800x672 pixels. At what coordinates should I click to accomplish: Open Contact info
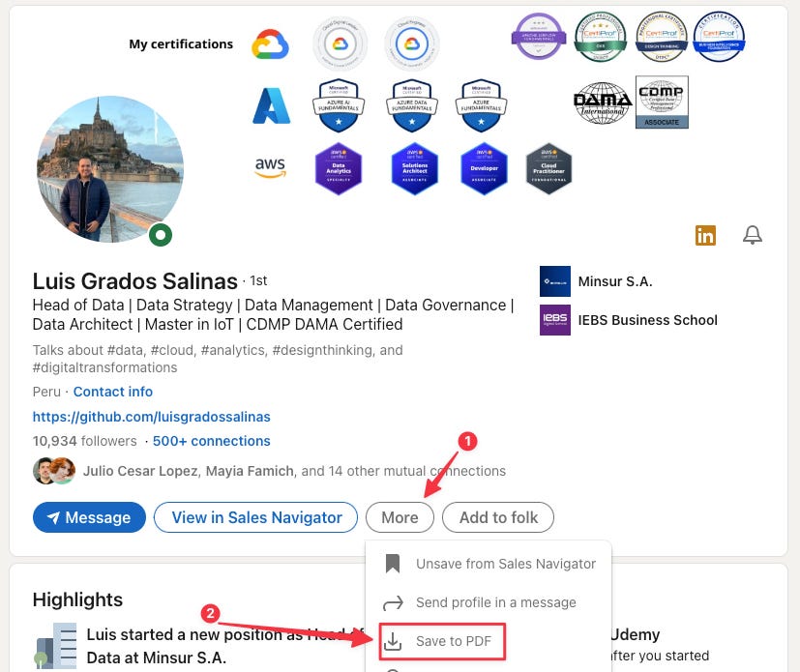coord(113,392)
